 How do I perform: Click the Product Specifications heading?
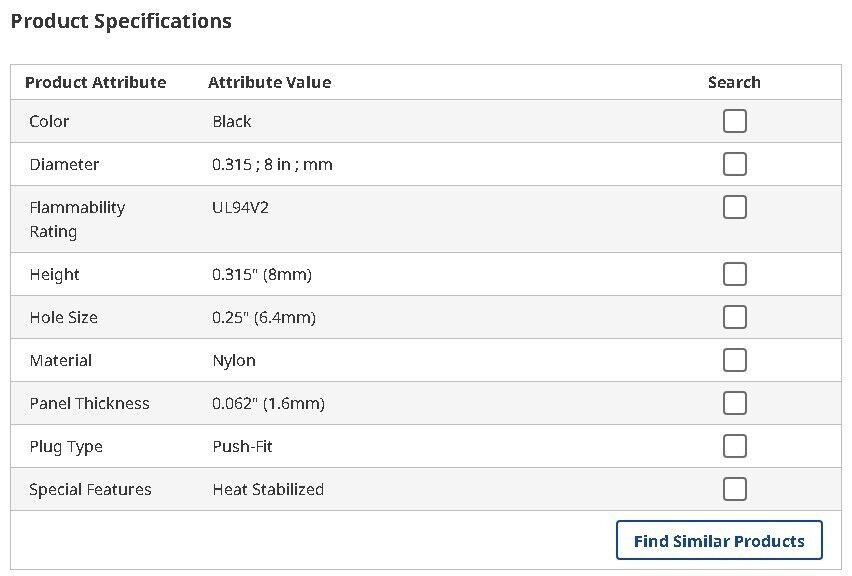click(x=121, y=21)
